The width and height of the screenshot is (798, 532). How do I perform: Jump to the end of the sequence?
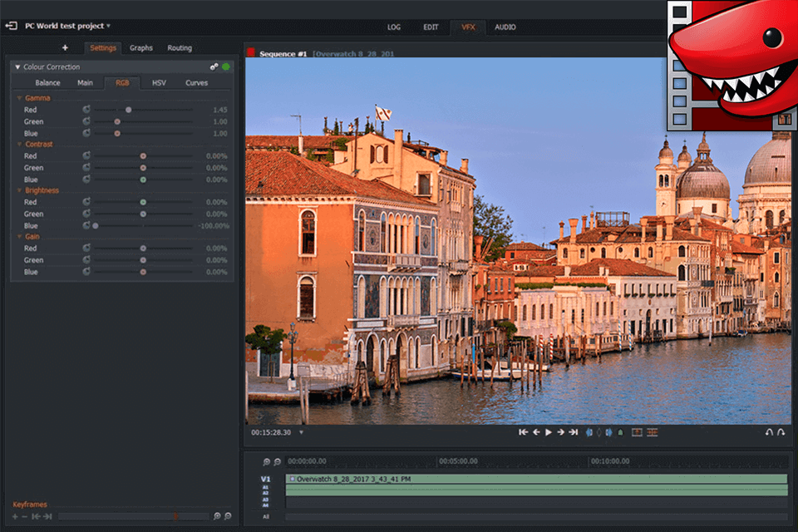coord(574,432)
